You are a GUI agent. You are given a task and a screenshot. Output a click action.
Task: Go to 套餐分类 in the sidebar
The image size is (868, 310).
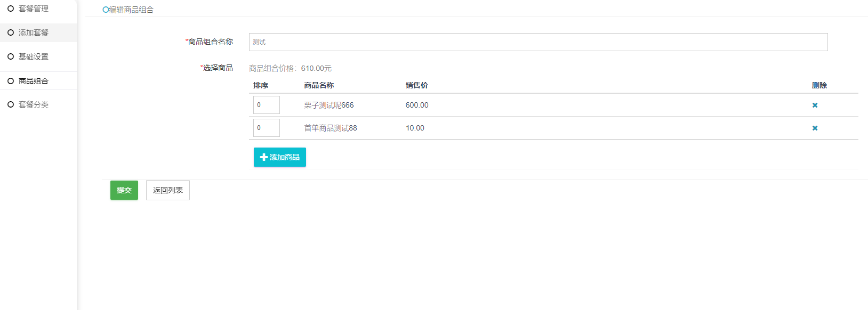coord(33,105)
